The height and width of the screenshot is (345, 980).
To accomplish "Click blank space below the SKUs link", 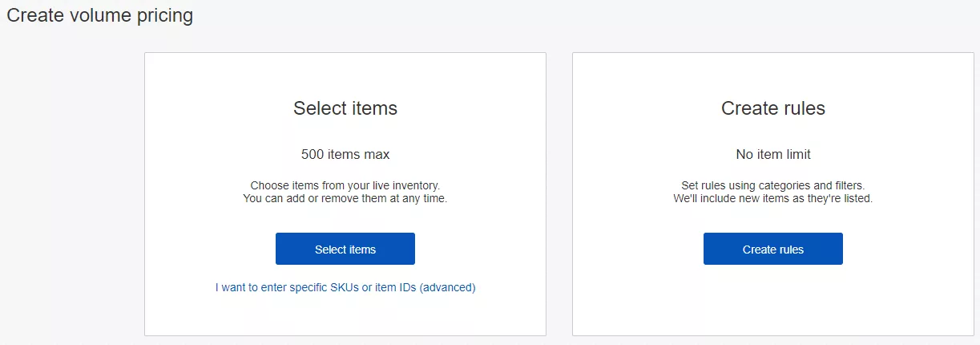I will click(x=345, y=315).
